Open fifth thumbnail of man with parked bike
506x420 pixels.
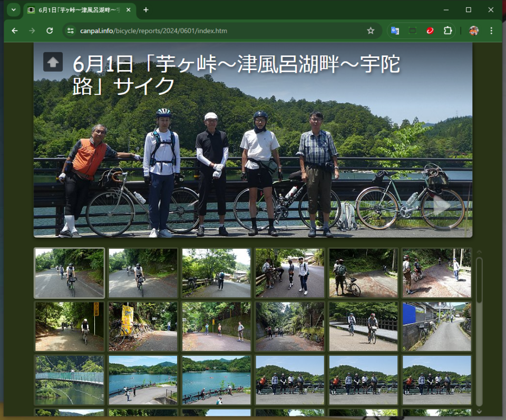[363, 273]
